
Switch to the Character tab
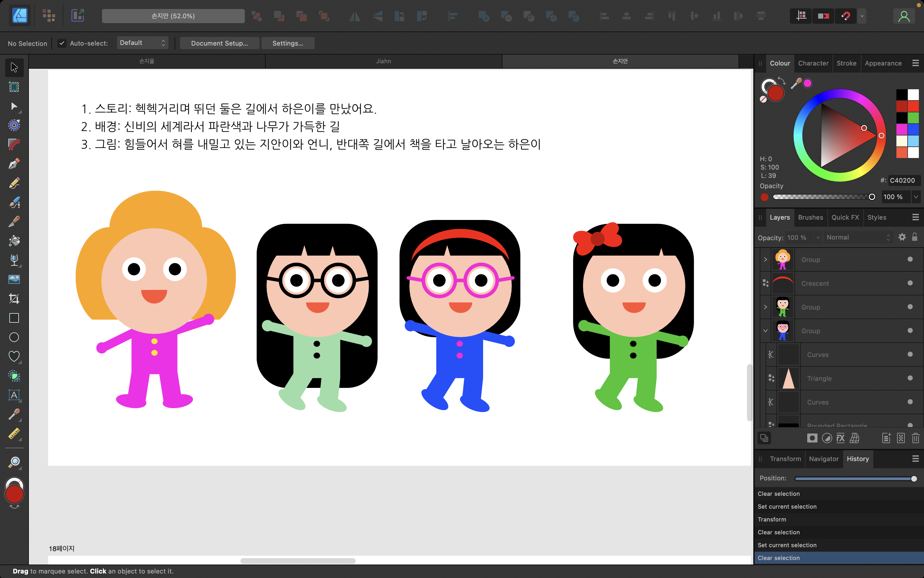coord(813,63)
